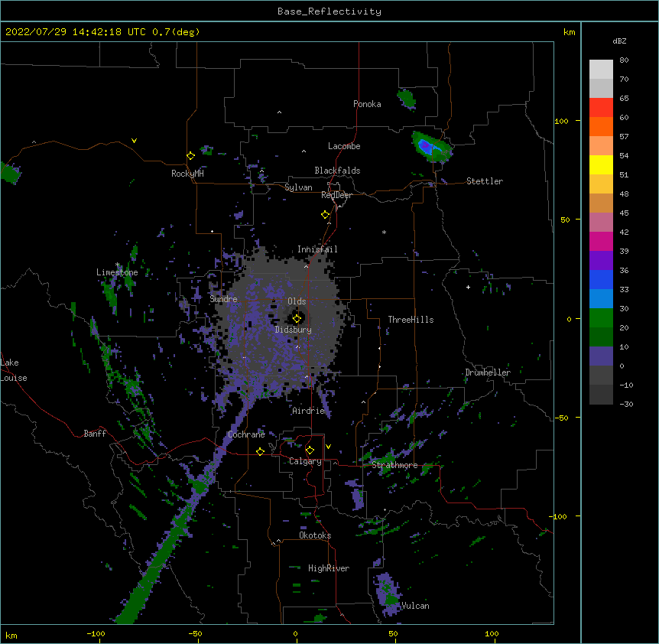This screenshot has height=644, width=659.
Task: Pick the magenta 39-42 dBZ legend swatch
Action: click(601, 241)
